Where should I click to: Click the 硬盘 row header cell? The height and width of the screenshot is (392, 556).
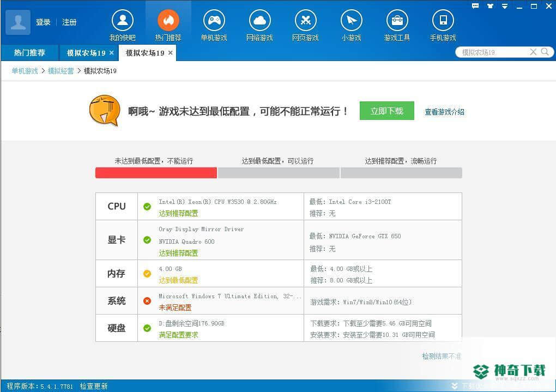pos(117,328)
